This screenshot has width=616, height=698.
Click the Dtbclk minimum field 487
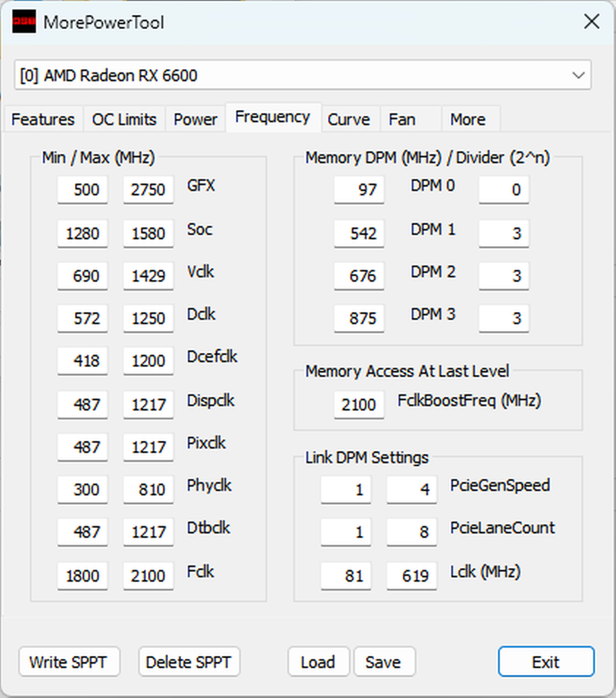point(82,532)
